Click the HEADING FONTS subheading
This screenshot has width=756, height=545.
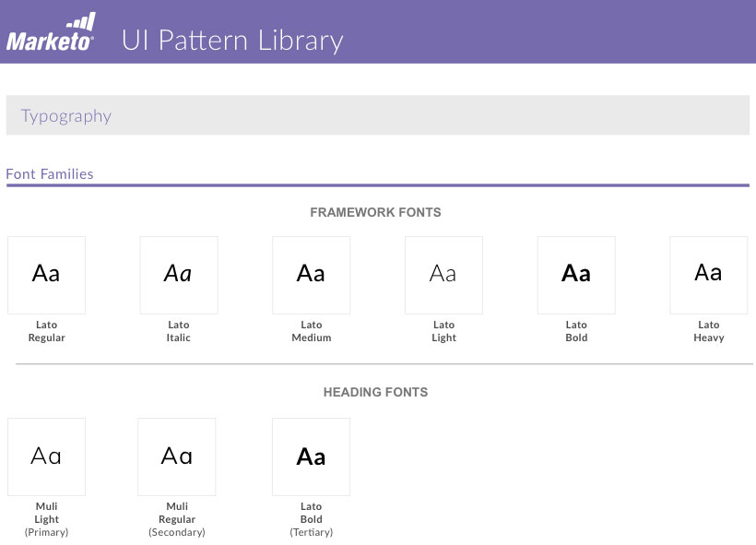click(375, 392)
